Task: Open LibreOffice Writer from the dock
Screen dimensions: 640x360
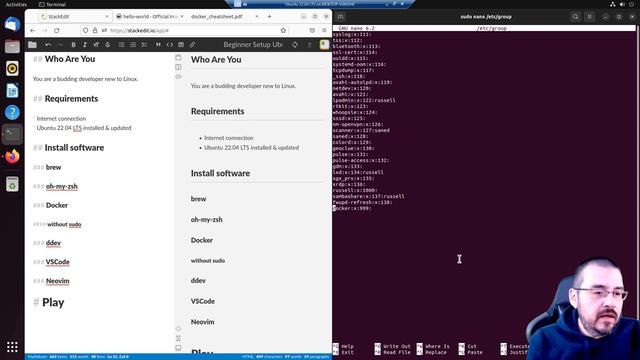Action: pos(12,90)
